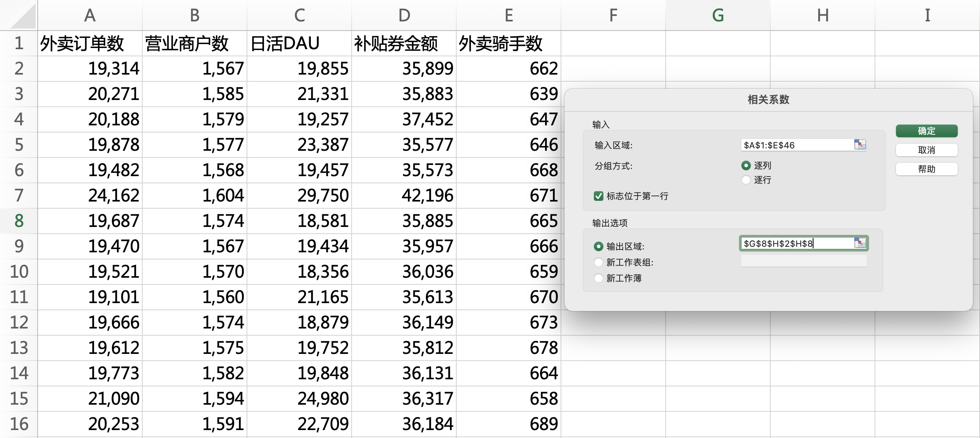980x438 pixels.
Task: Click cell containing 29,750
Action: [299, 196]
